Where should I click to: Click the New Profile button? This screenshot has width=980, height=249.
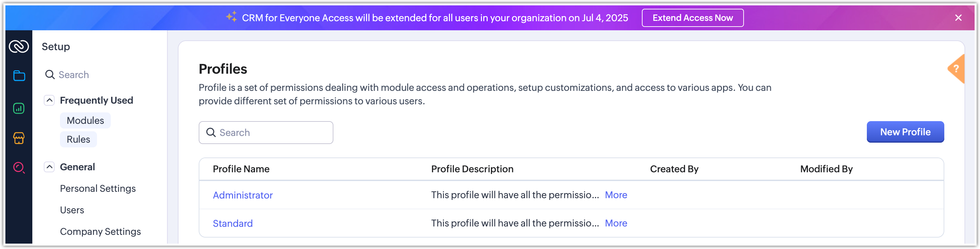click(x=905, y=132)
